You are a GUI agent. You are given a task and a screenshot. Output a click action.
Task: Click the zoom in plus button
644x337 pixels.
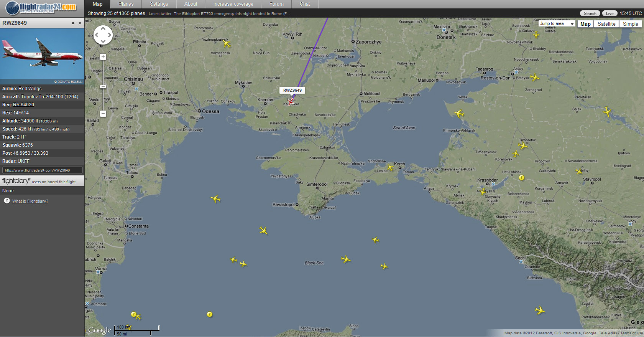103,57
